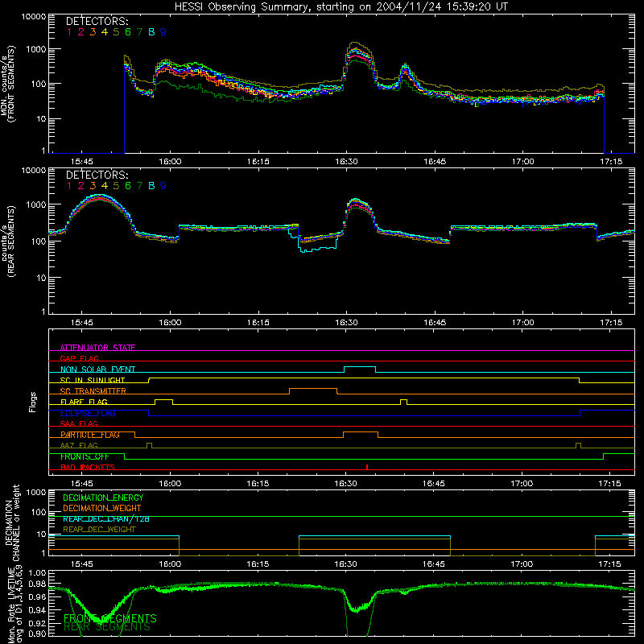Viewport: 644px width, 644px height.
Task: Click the 17:15 tick label under the Flags panel
Action: [x=610, y=484]
